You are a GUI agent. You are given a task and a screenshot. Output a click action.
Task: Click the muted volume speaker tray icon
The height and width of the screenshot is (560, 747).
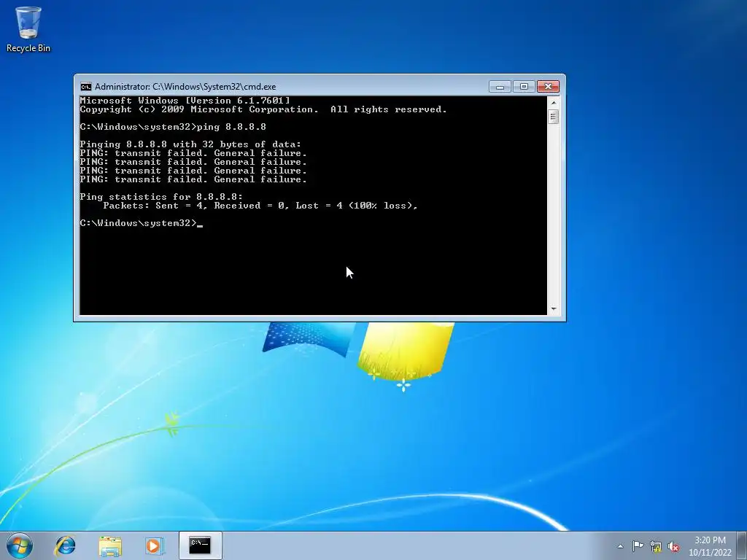pos(673,547)
